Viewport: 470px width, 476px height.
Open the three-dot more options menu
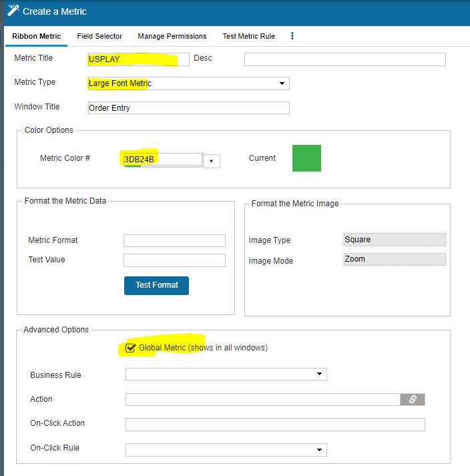[x=292, y=36]
